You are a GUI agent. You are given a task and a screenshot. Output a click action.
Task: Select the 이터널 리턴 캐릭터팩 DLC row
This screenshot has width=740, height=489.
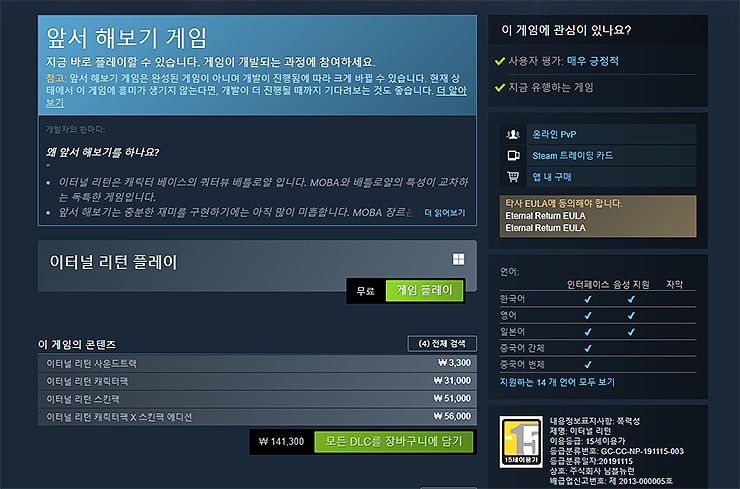[257, 381]
